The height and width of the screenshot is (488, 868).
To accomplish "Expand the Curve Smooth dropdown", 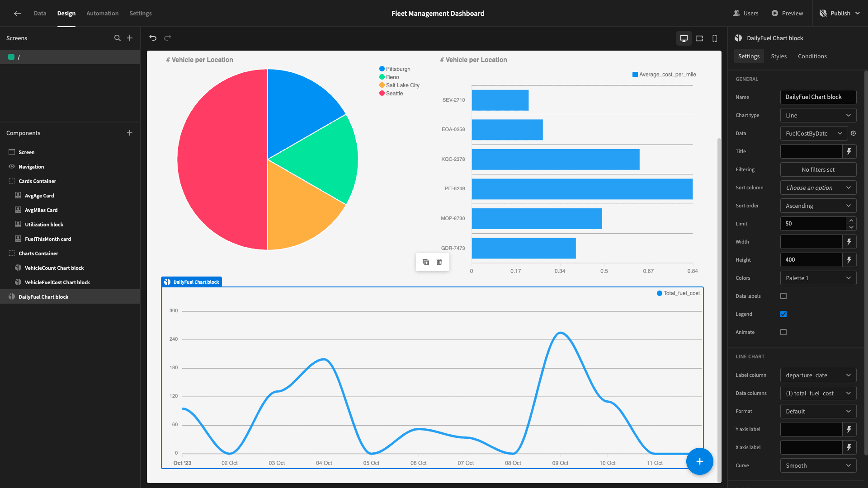I will click(x=818, y=465).
